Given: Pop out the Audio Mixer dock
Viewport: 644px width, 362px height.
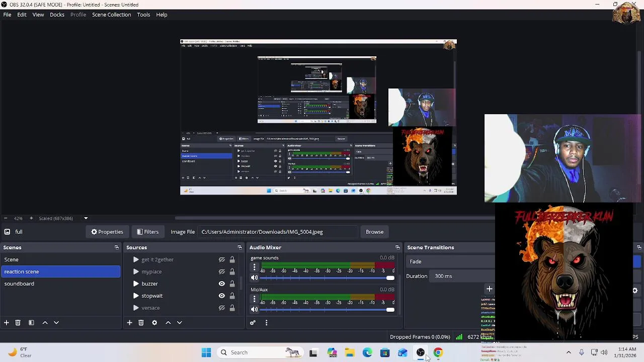Looking at the screenshot, I should click(397, 247).
